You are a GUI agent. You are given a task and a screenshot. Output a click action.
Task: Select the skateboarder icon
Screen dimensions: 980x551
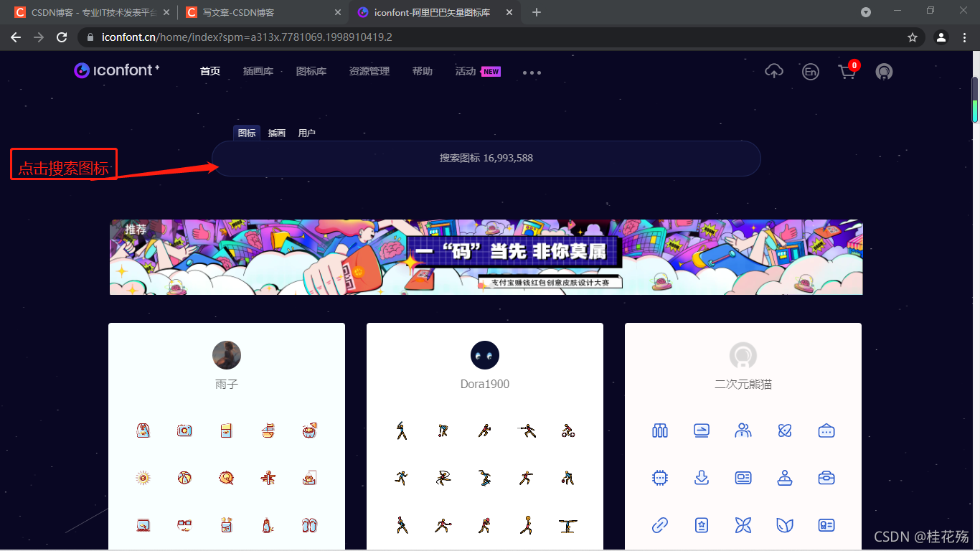pos(484,477)
